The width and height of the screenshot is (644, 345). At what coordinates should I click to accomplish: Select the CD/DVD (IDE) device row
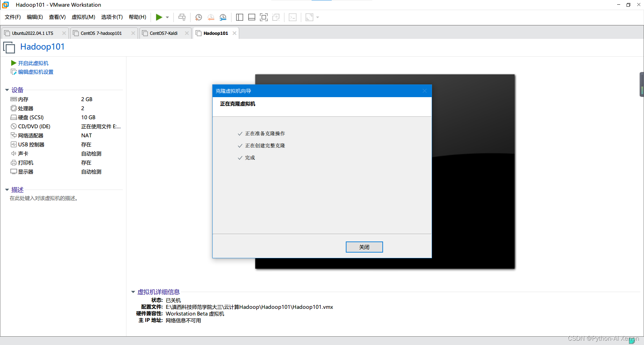(66, 127)
